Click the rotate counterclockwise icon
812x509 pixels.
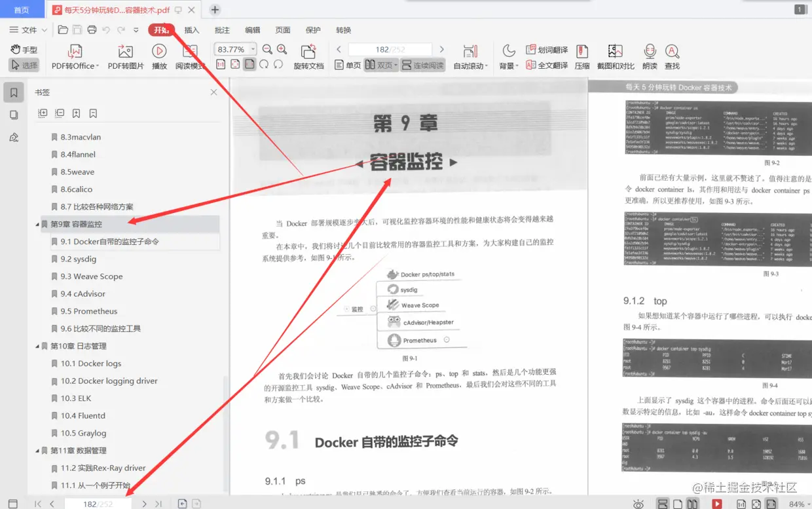click(278, 64)
